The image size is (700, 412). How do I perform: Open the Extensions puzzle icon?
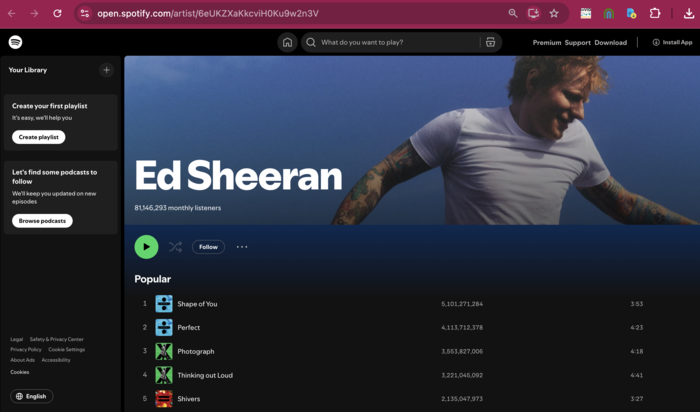point(655,13)
